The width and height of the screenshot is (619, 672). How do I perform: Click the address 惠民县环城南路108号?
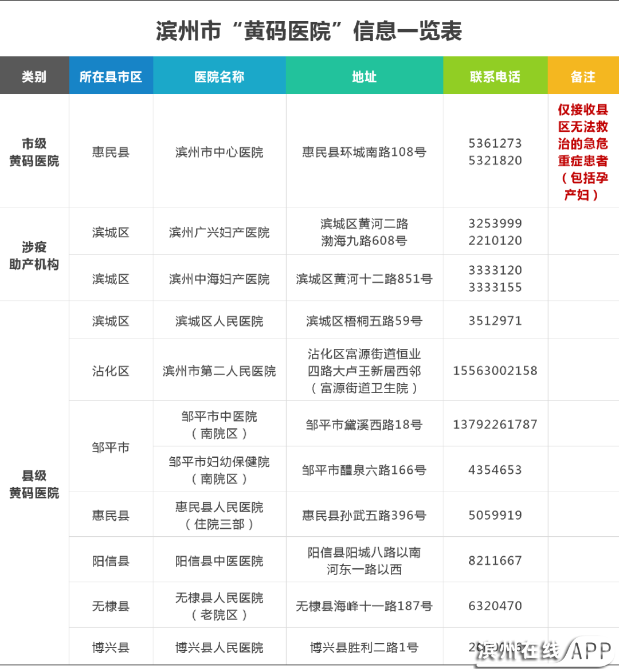(364, 152)
